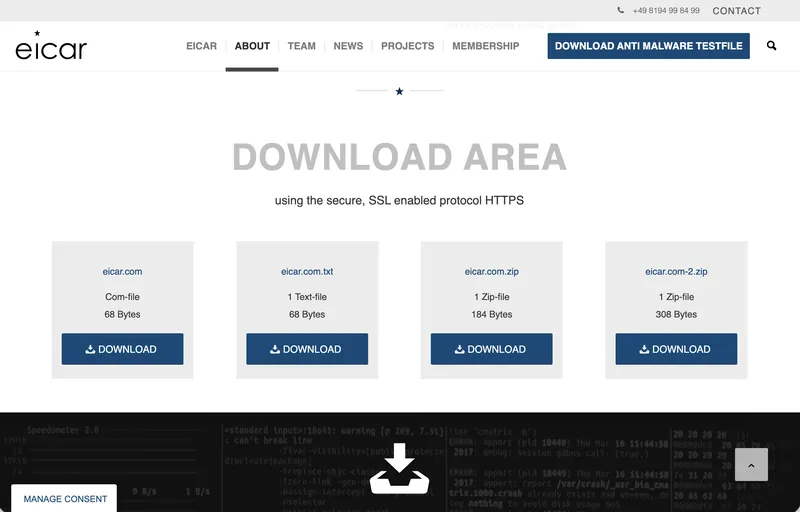Click the large download tray icon
Viewport: 800px width, 512px height.
pos(399,468)
